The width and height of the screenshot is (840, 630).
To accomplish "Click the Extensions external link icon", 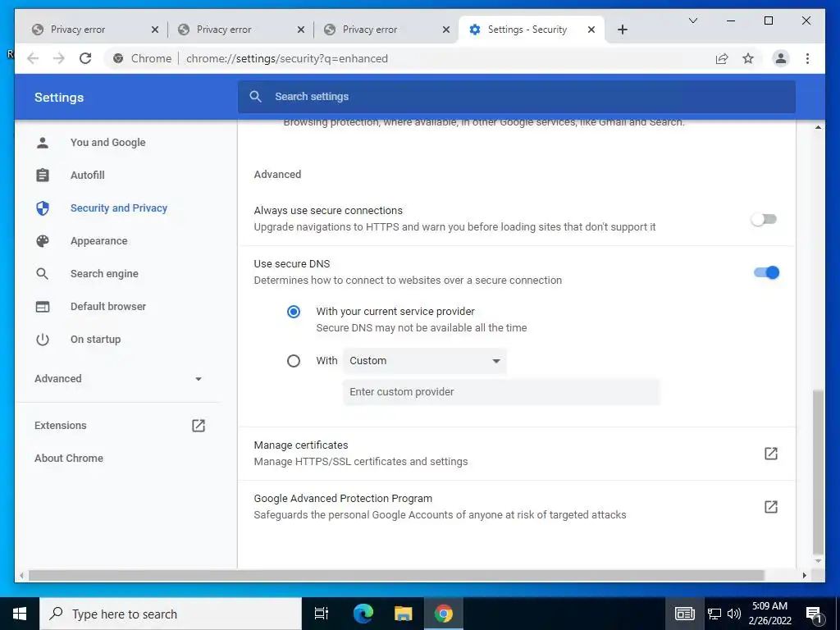I will point(199,426).
